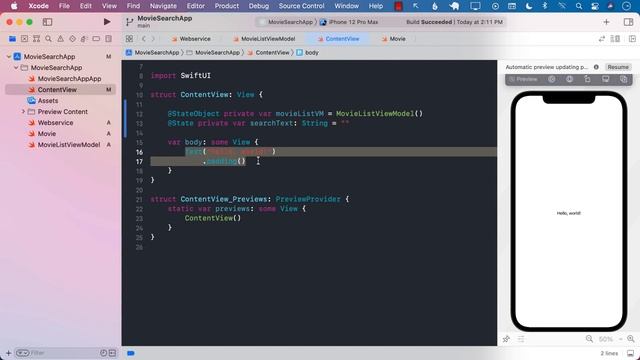Expand the Preview Content folder
Viewport: 640px width, 360px height.
point(23,112)
